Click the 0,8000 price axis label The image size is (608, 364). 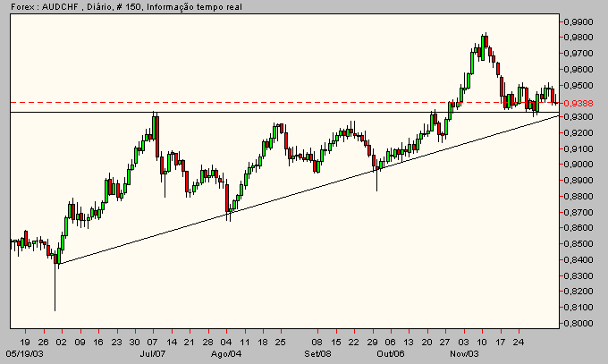(x=578, y=323)
